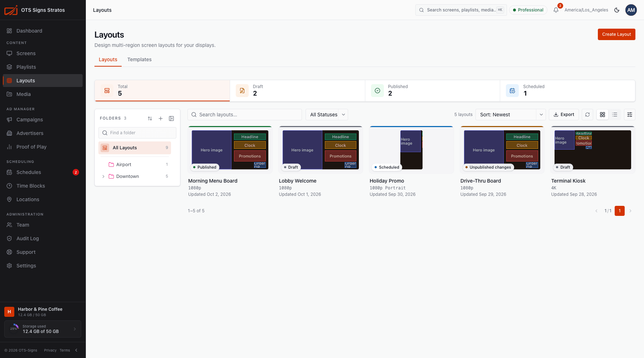Open Locations in the sidebar
The image size is (644, 358).
(x=43, y=199)
